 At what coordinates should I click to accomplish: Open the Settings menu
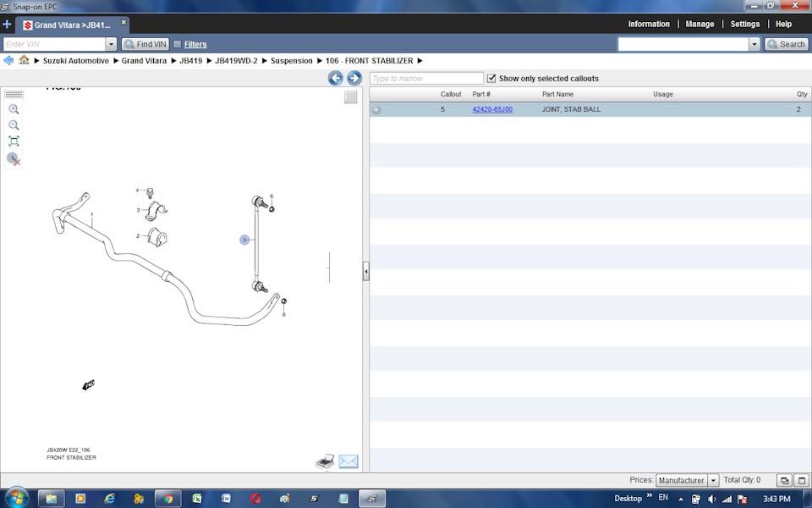coord(744,25)
